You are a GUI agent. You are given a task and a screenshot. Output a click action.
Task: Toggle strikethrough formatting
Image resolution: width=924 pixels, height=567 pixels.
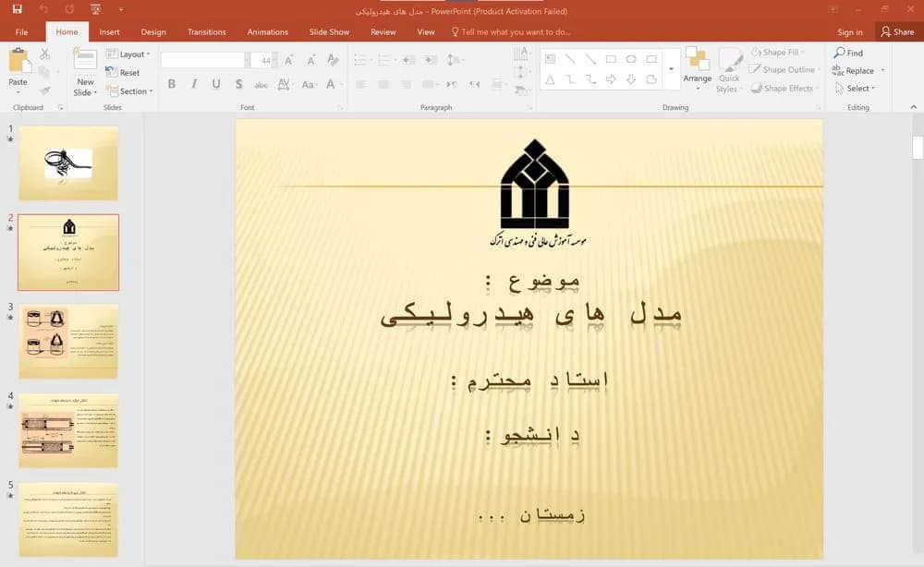[261, 85]
